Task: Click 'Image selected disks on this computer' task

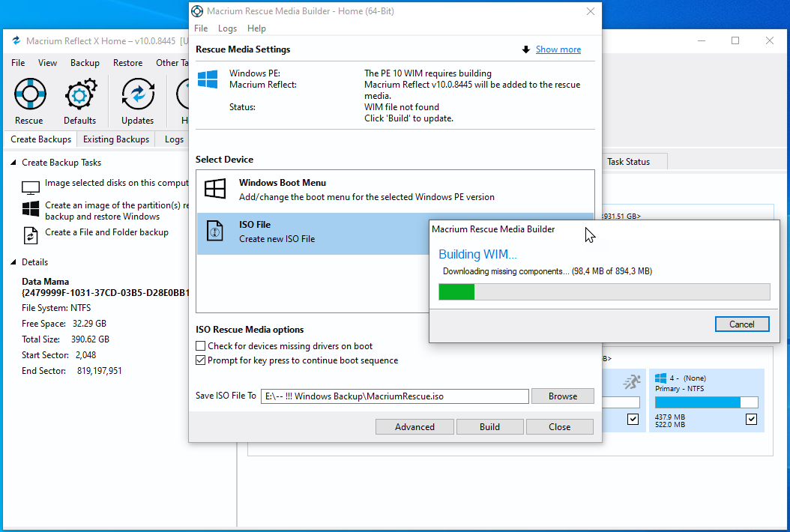Action: pyautogui.click(x=116, y=183)
